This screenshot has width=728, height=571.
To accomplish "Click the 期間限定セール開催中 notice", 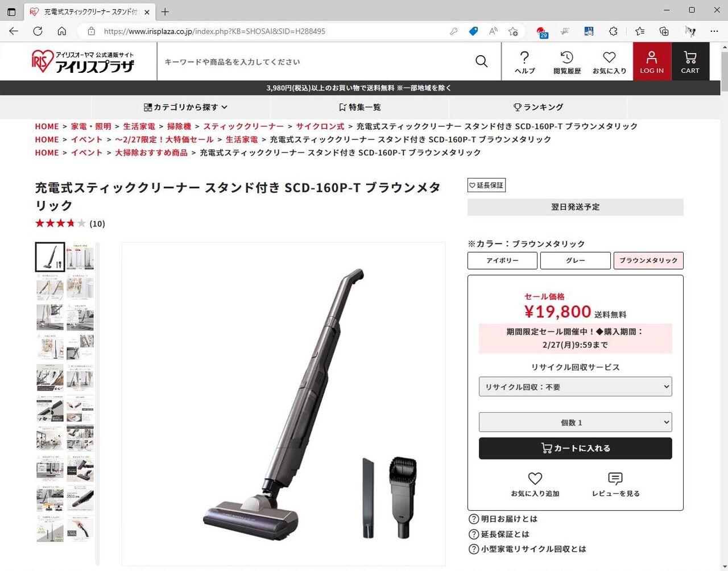I will (x=576, y=338).
